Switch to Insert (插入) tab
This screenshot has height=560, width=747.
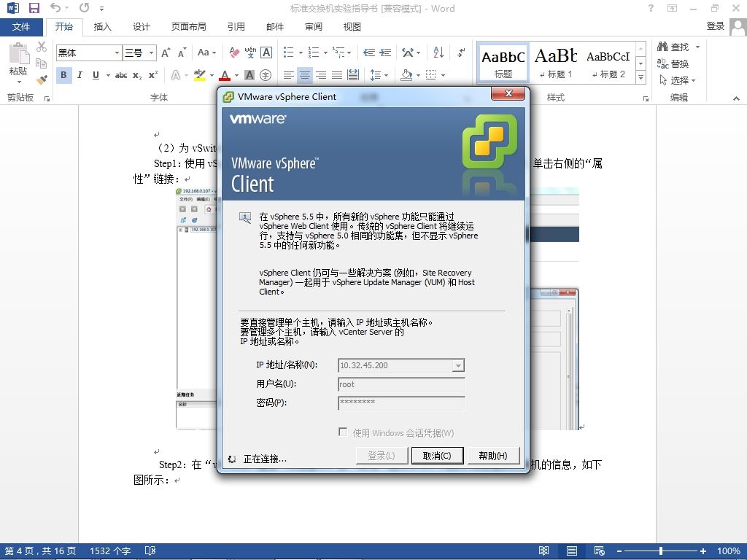(102, 27)
